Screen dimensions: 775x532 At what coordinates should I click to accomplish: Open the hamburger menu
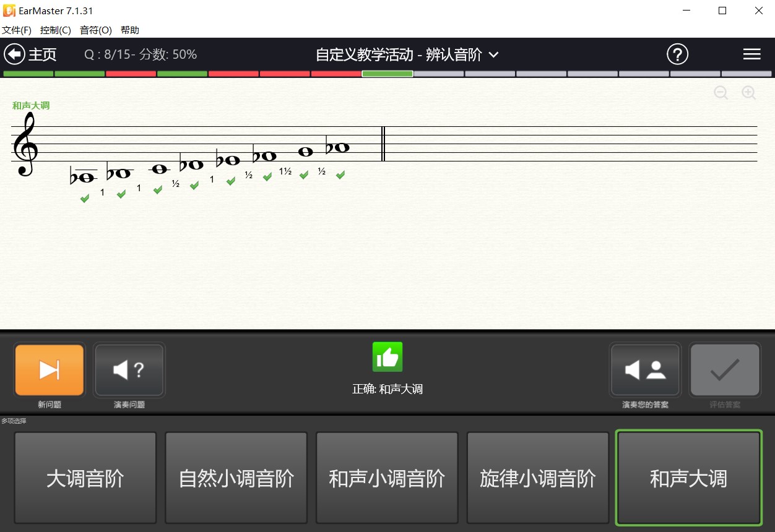(752, 54)
